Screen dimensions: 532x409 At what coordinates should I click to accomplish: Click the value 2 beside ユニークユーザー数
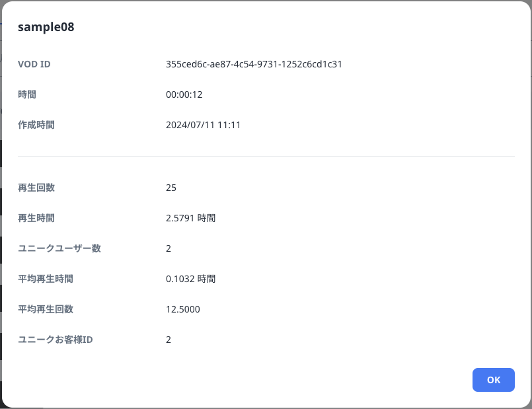(169, 248)
